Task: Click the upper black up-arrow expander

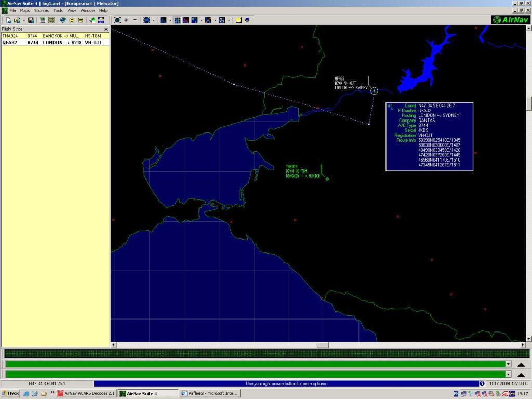Action: tap(521, 364)
